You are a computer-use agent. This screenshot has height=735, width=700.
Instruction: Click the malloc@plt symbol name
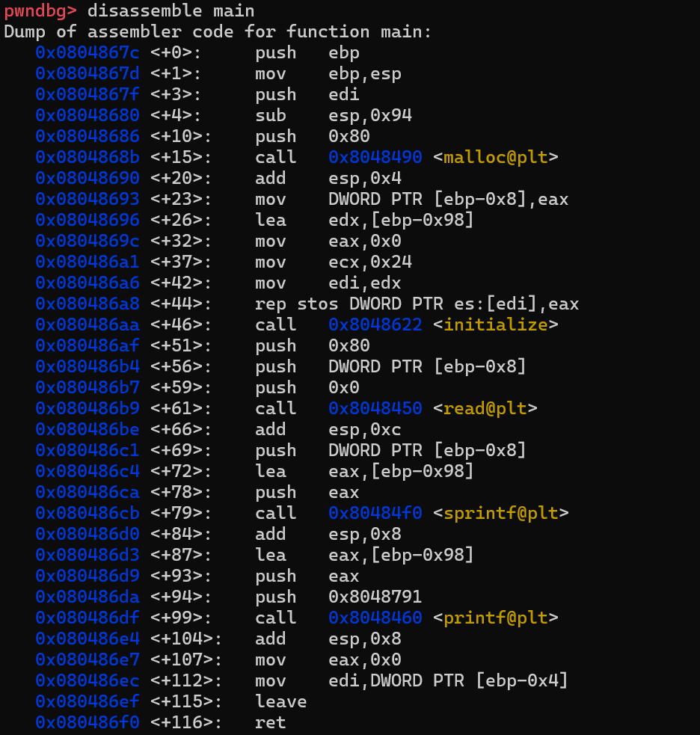tap(496, 157)
